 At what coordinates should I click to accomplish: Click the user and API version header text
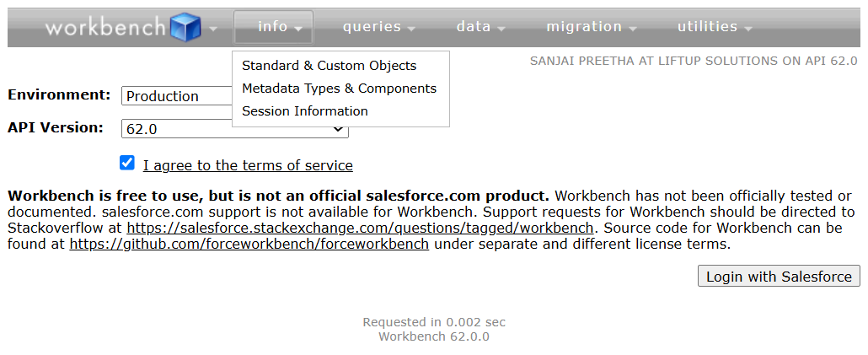693,62
